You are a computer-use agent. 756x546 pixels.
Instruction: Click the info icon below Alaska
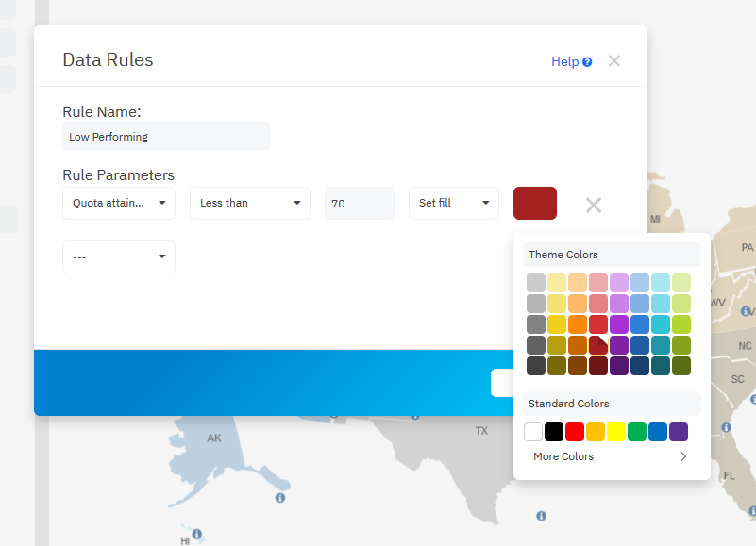pyautogui.click(x=279, y=497)
